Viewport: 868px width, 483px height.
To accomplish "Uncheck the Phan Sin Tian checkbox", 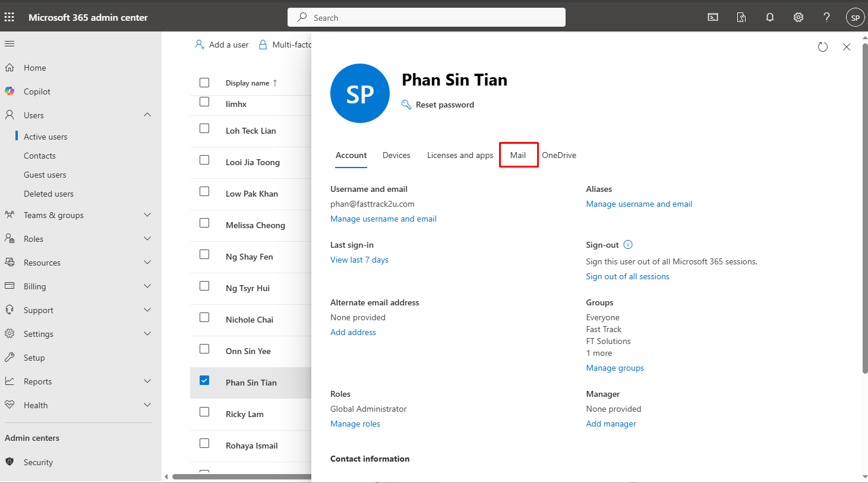I will [x=204, y=380].
